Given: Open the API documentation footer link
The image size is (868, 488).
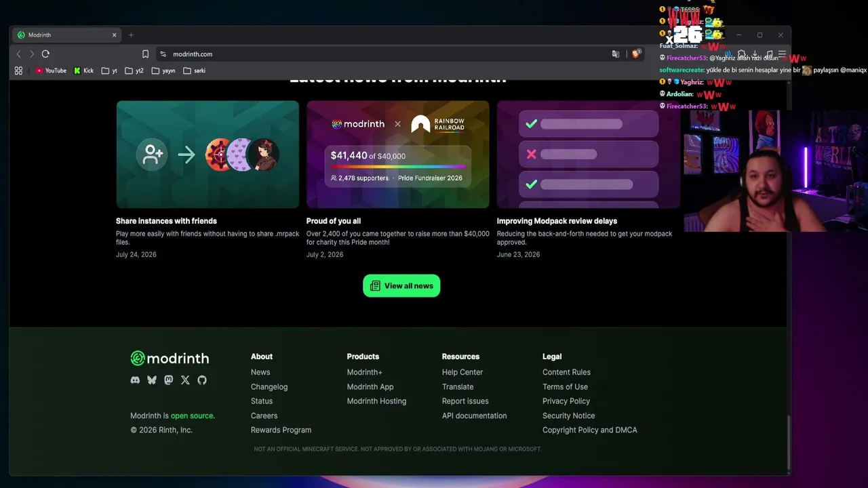Looking at the screenshot, I should click(x=474, y=416).
